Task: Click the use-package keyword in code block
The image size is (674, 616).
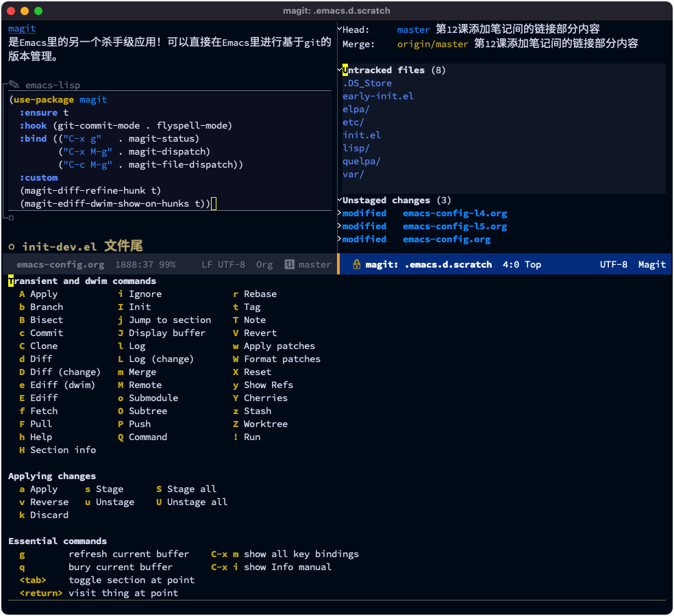Action: coord(44,100)
